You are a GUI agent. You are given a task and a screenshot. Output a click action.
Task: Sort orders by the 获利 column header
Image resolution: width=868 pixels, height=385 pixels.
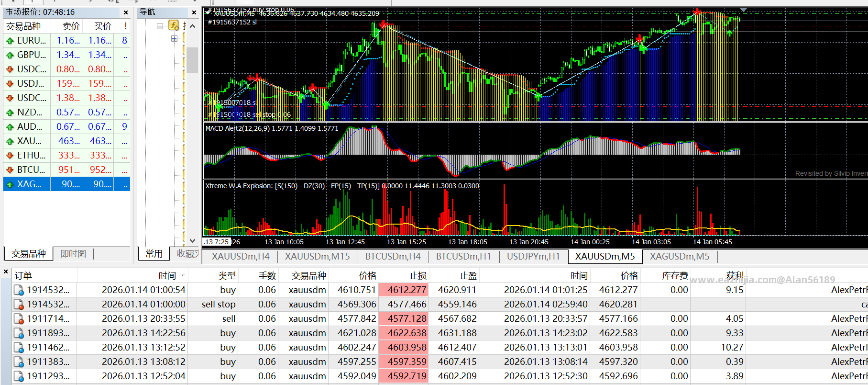(x=735, y=275)
